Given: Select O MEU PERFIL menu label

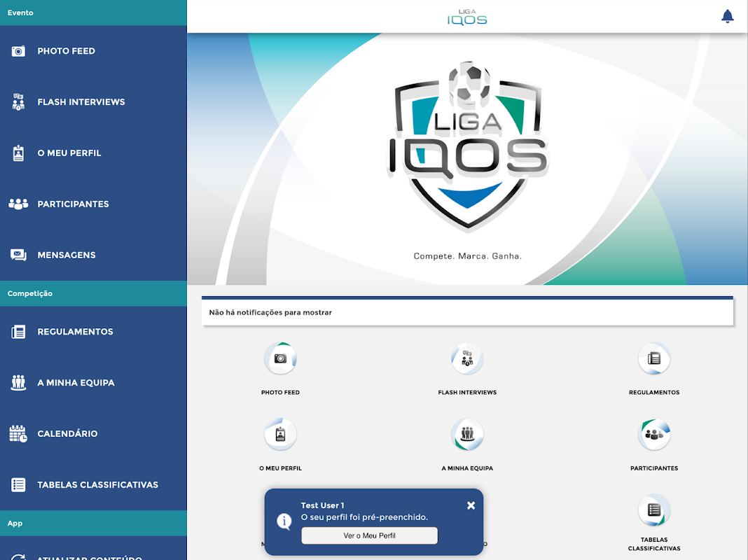Looking at the screenshot, I should pos(69,153).
